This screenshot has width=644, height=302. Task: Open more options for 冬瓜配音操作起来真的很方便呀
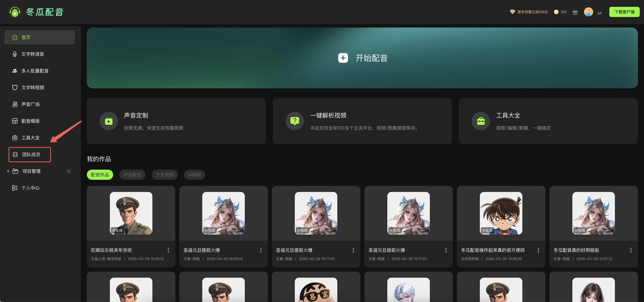pos(538,250)
